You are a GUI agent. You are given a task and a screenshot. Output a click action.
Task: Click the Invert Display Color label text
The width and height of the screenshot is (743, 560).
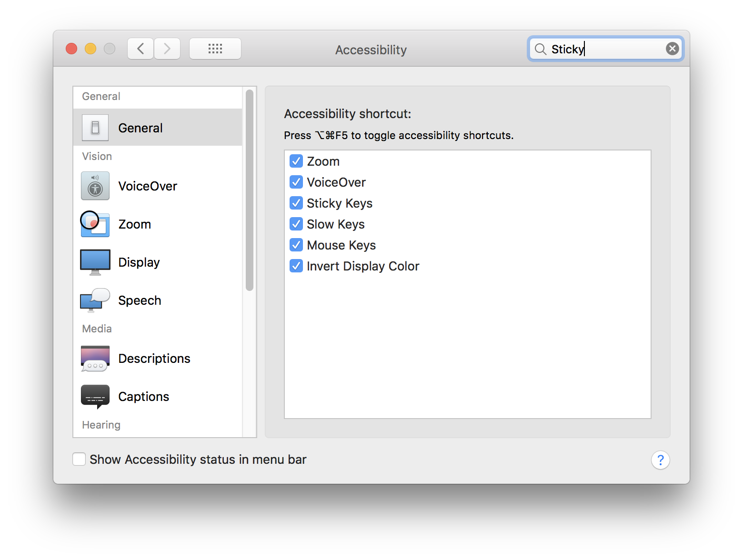(363, 266)
